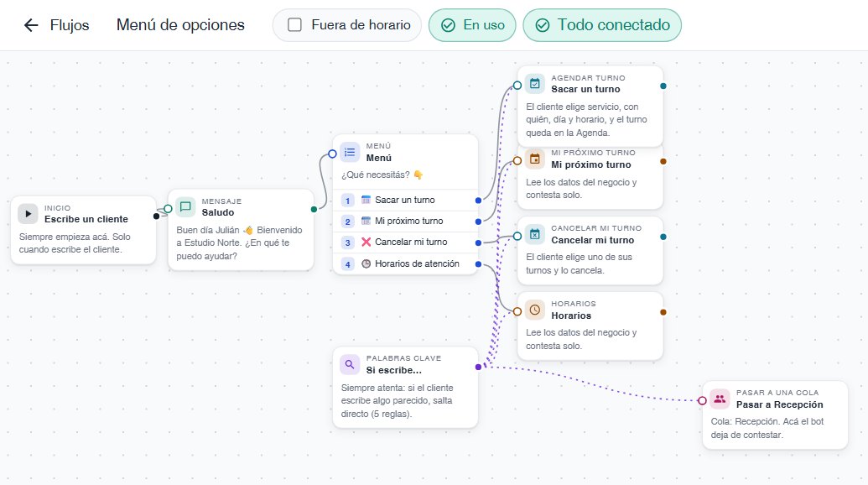
Task: Click input port of Pasar a Recepción node
Action: tap(702, 400)
